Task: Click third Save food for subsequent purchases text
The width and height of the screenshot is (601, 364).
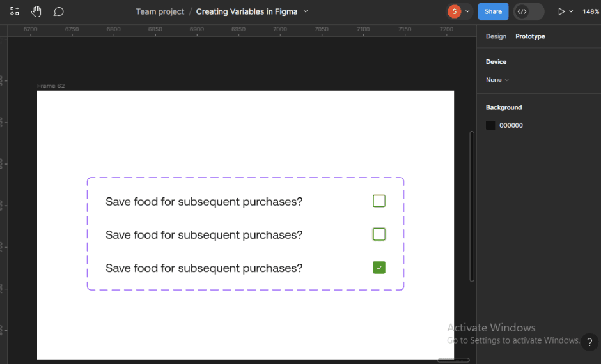Action: coord(204,268)
